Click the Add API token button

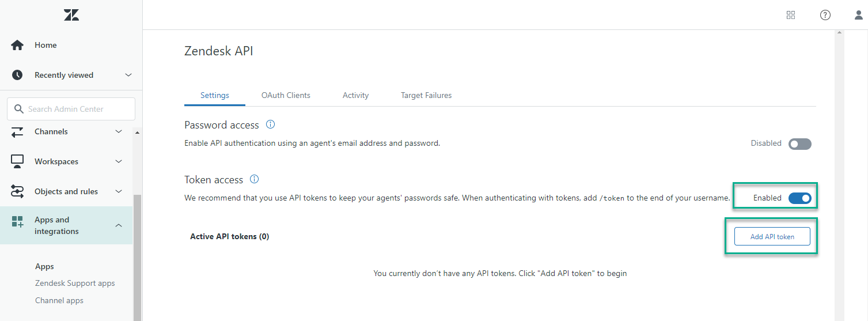(772, 236)
